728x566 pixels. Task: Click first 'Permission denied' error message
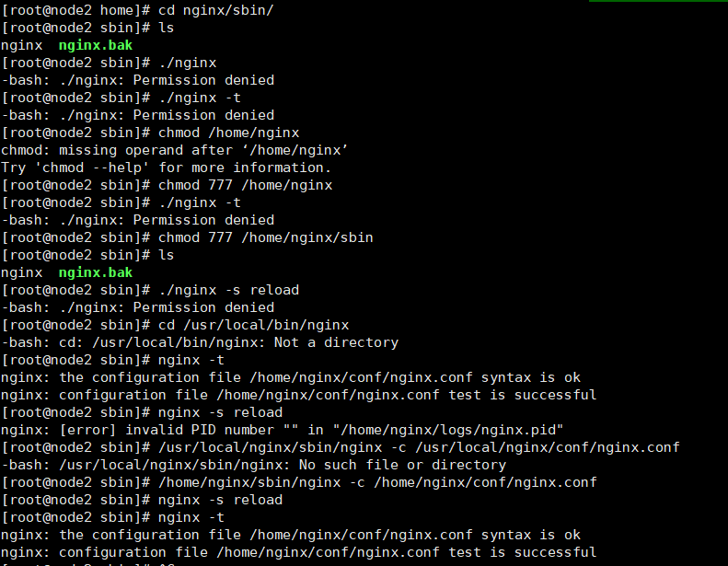click(137, 80)
